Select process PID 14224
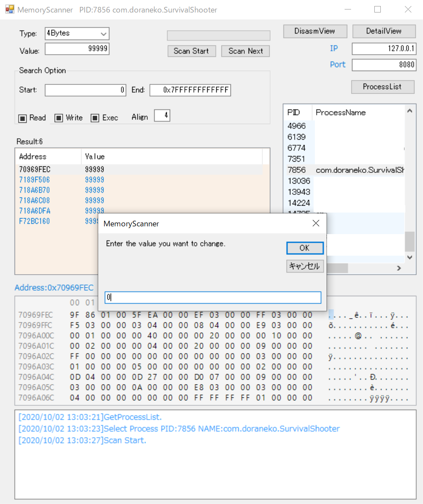The height and width of the screenshot is (504, 423). [299, 203]
